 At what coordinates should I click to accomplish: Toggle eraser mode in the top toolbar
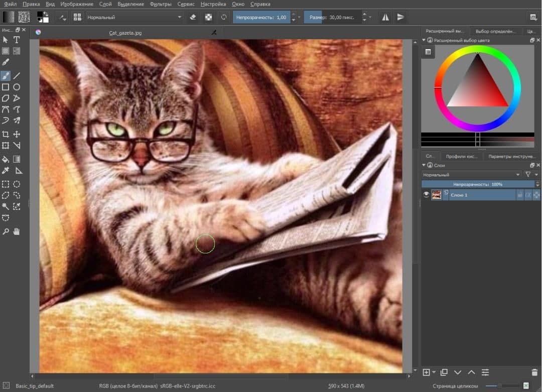pyautogui.click(x=193, y=17)
